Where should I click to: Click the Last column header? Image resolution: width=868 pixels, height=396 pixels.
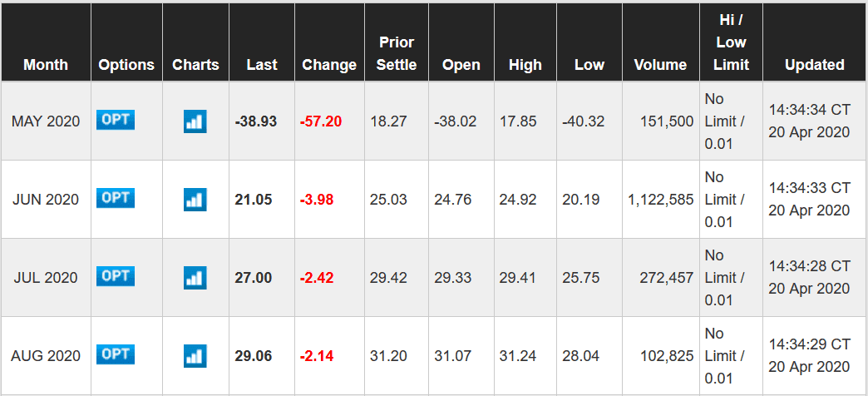tap(262, 65)
